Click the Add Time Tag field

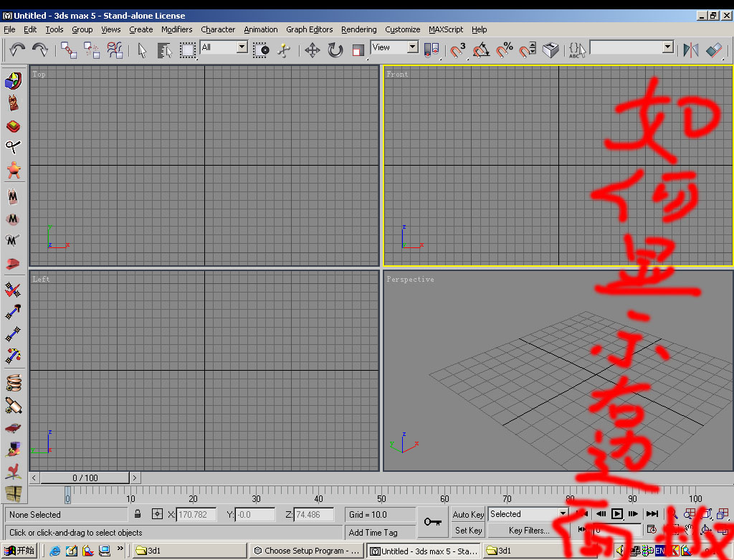pos(380,532)
